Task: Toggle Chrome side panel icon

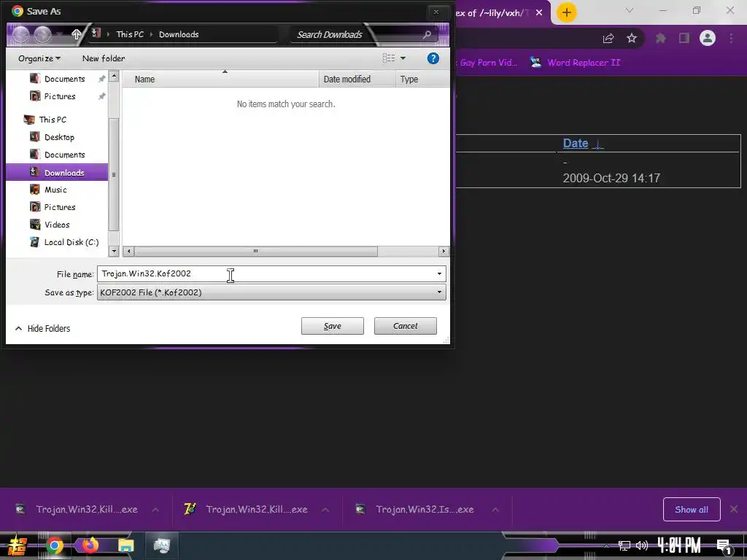Action: [x=684, y=38]
